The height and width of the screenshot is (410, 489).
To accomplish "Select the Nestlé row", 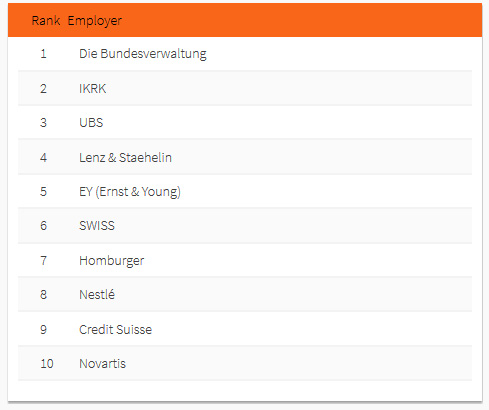I will click(x=245, y=295).
